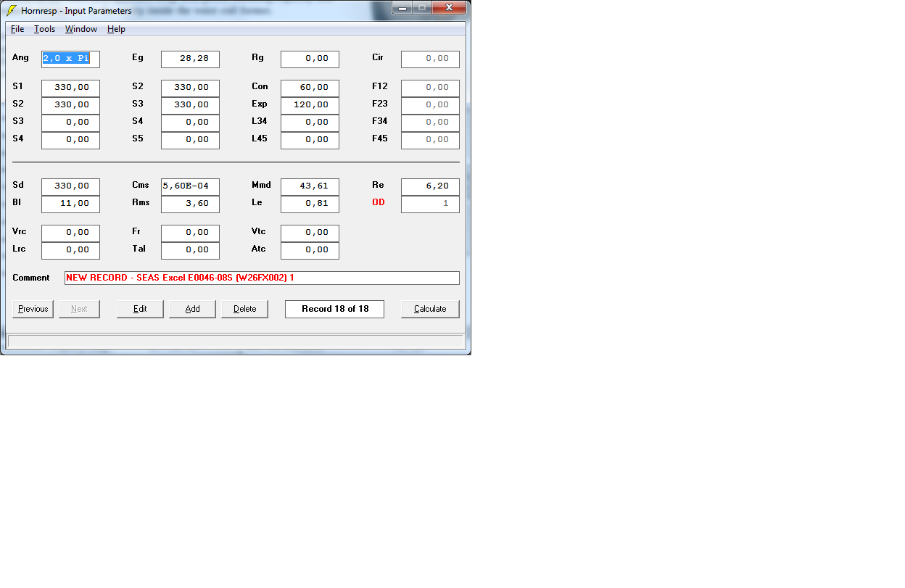Click the L45 input field
The width and height of the screenshot is (905, 588).
pos(310,140)
